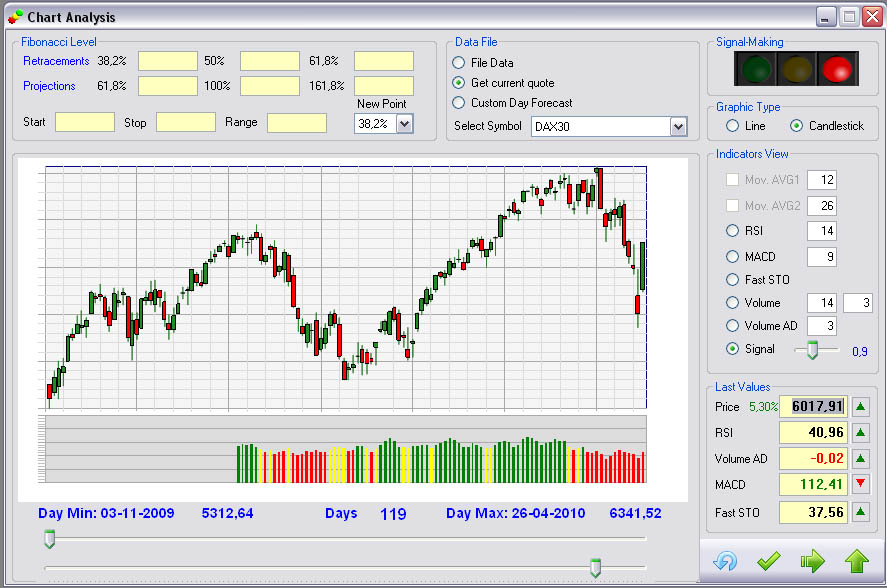Click the Range input field
This screenshot has height=588, width=887.
297,122
